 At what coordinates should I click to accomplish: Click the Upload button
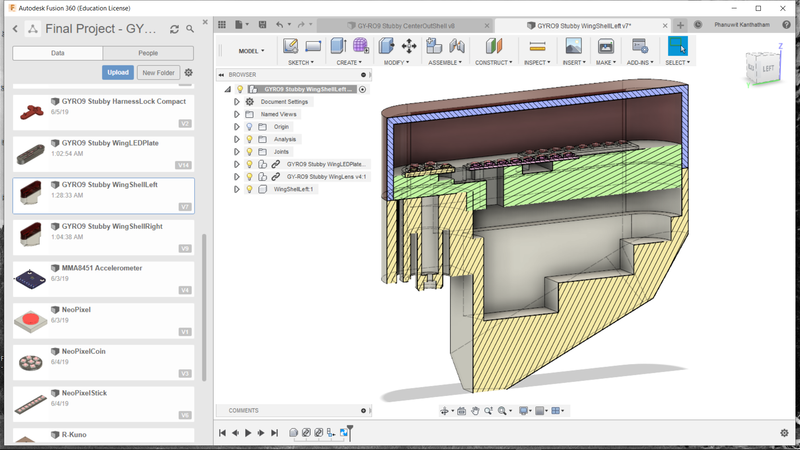[117, 73]
